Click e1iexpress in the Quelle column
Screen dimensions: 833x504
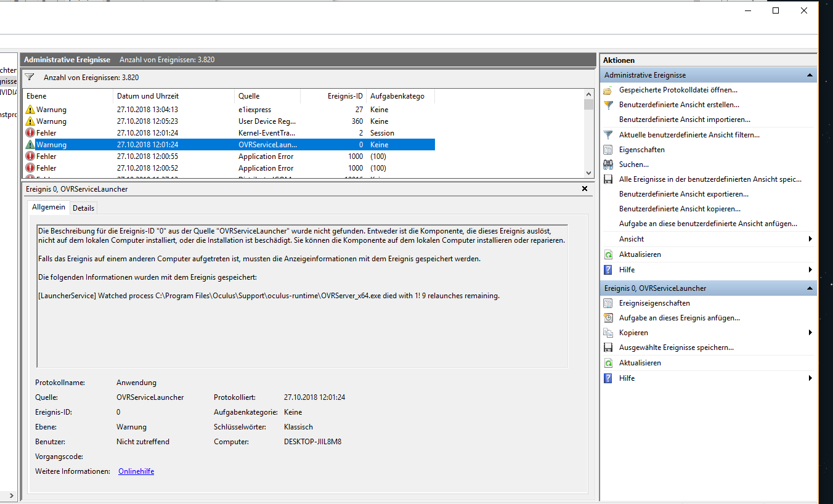(x=255, y=110)
